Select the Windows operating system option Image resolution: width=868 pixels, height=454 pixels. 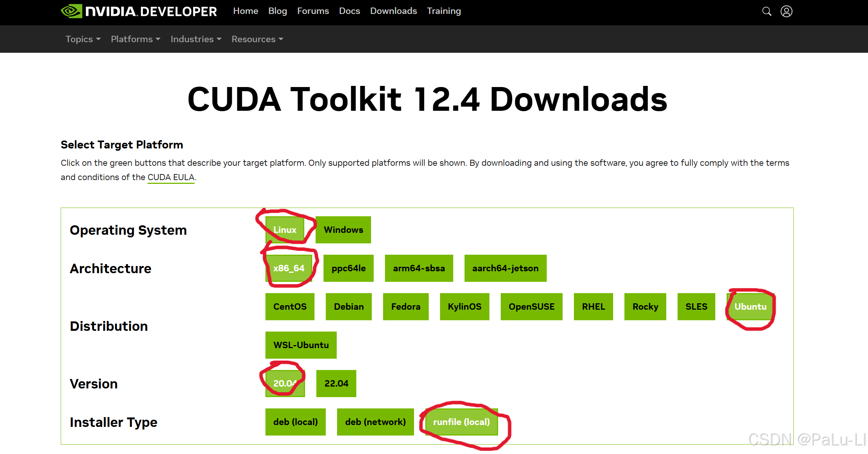coord(343,230)
